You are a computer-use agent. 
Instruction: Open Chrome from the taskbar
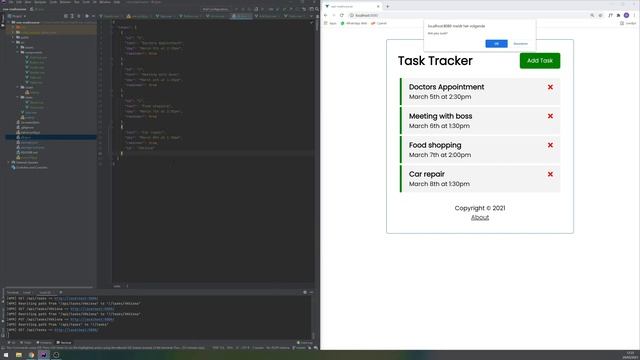pyautogui.click(x=31, y=355)
